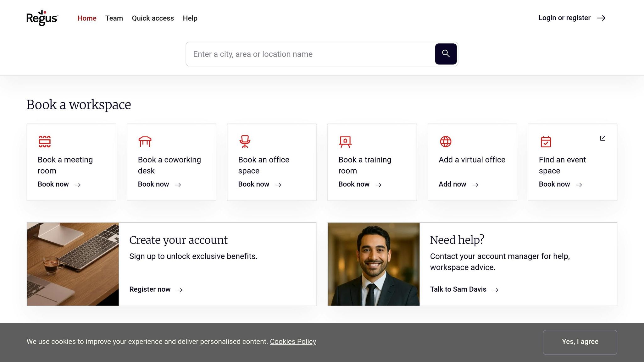Image resolution: width=644 pixels, height=362 pixels.
Task: Open the Team menu item
Action: point(114,18)
